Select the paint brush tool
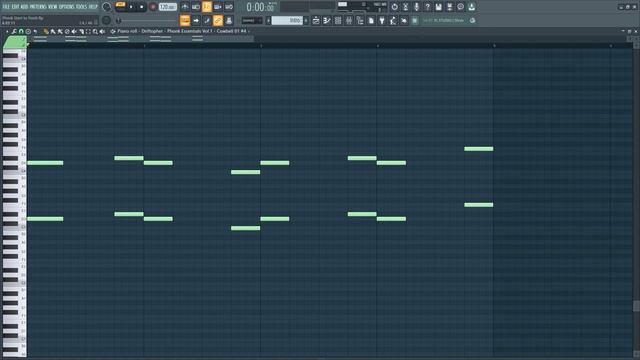Image resolution: width=640 pixels, height=360 pixels. point(53,31)
